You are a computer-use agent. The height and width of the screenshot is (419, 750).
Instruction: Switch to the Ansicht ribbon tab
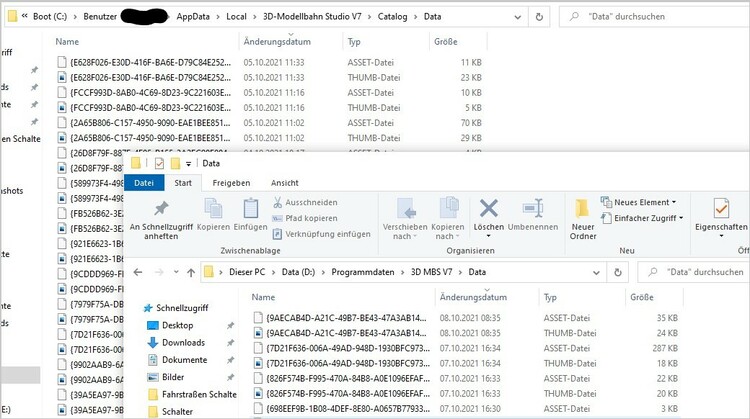tap(285, 183)
